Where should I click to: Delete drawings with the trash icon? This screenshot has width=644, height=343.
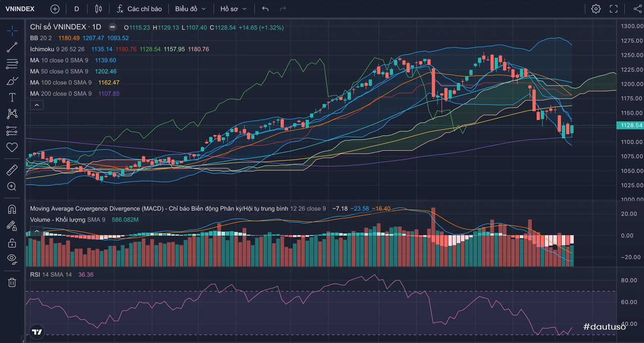pos(12,282)
